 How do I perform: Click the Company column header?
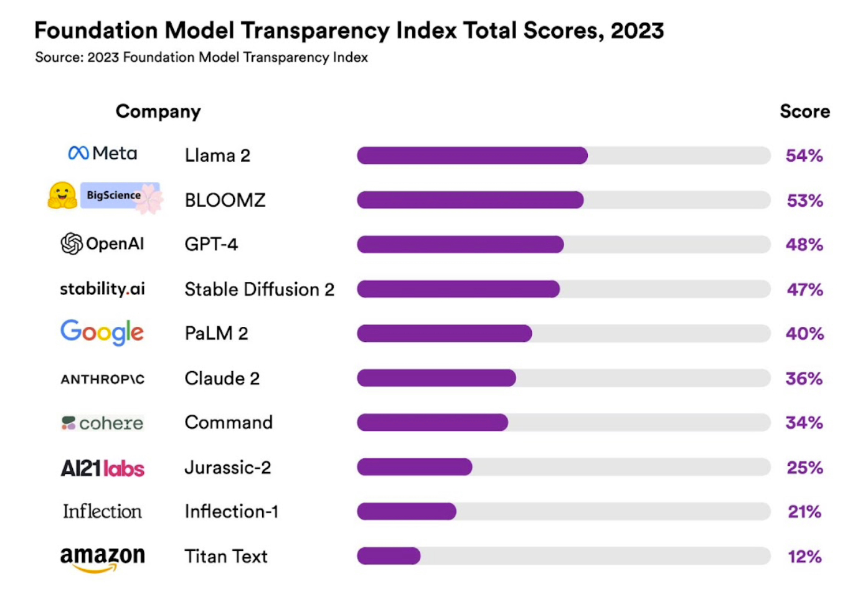pyautogui.click(x=158, y=112)
